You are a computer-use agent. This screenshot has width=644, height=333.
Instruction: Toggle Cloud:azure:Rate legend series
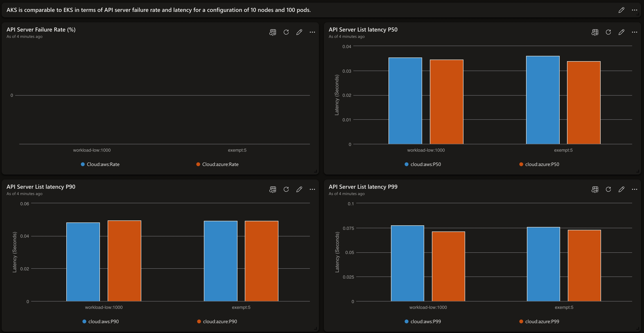pos(218,164)
